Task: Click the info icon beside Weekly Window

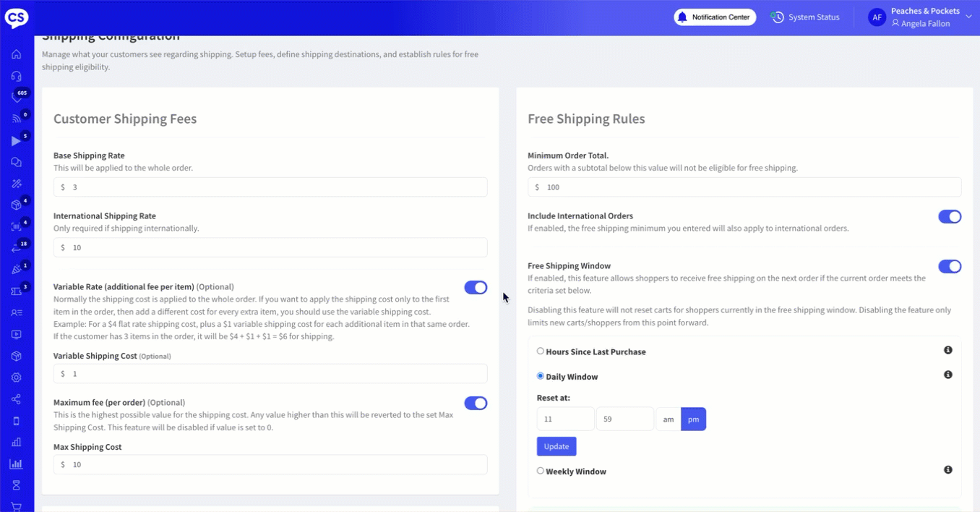Action: (948, 470)
